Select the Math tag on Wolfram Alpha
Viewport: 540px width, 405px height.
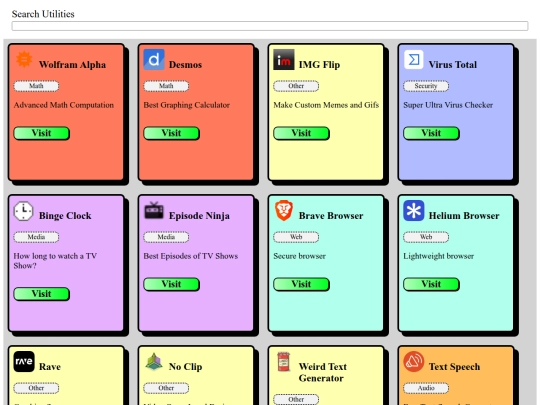click(x=36, y=86)
